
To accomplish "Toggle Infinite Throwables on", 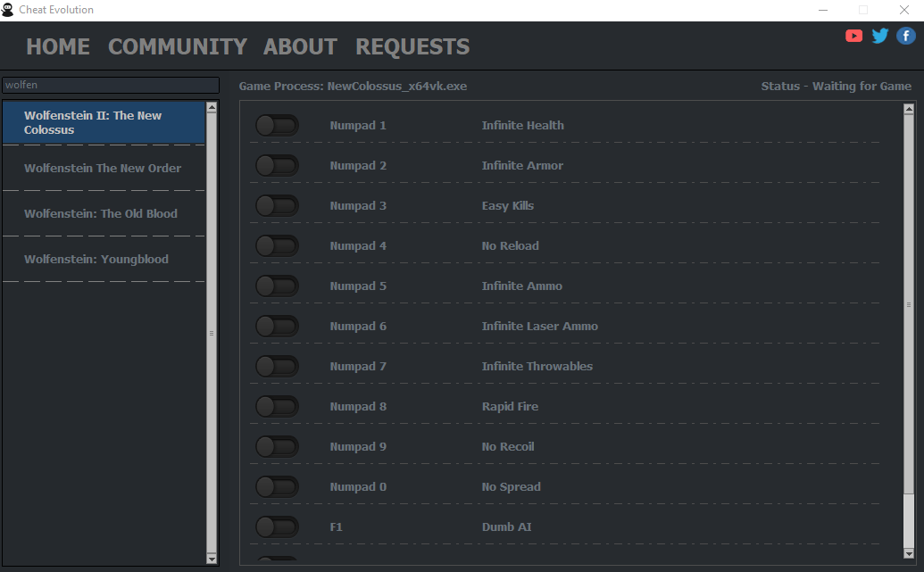I will pyautogui.click(x=277, y=366).
